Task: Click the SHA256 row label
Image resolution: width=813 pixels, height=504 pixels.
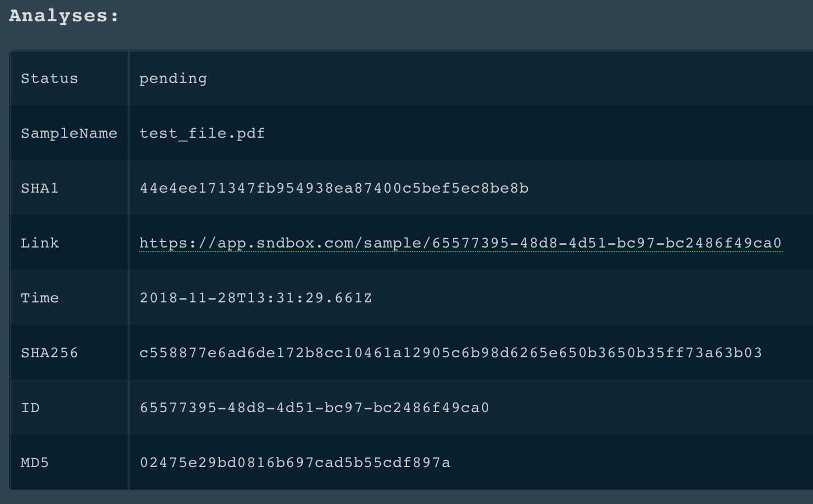Action: coord(49,353)
